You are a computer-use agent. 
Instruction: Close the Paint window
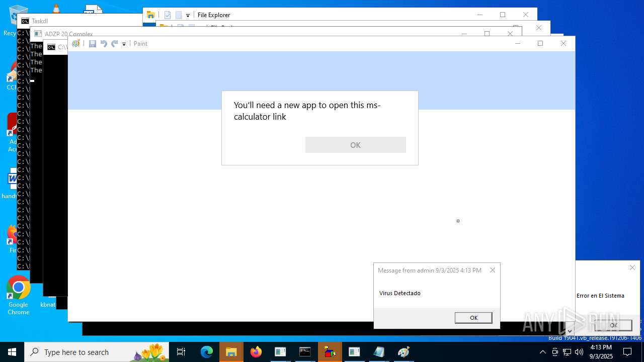coord(563,43)
